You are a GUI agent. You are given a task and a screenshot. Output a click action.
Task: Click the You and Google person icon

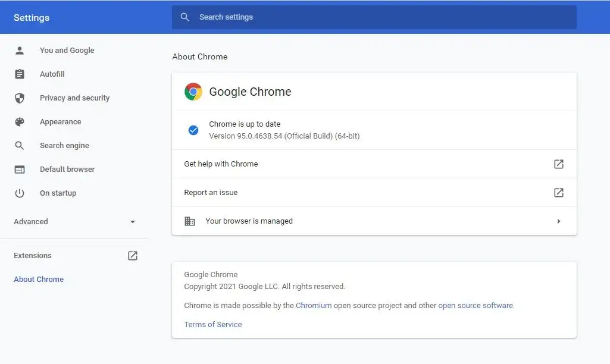[x=20, y=50]
